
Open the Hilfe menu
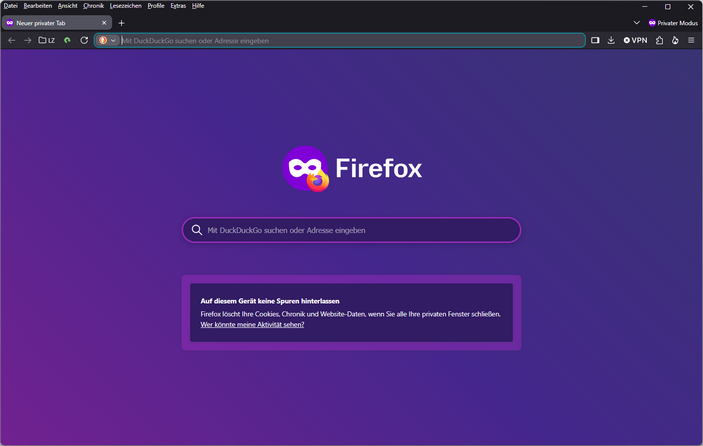click(198, 6)
